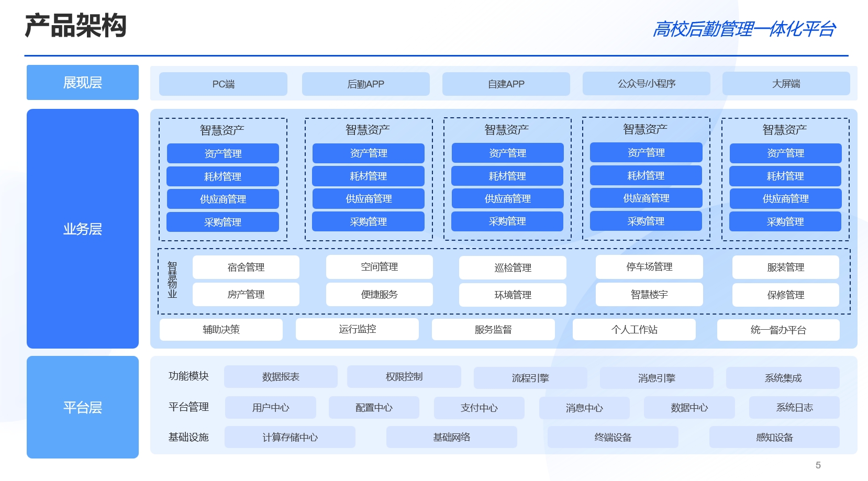Image resolution: width=868 pixels, height=481 pixels.
Task: Select the 数据报表 box
Action: click(281, 376)
